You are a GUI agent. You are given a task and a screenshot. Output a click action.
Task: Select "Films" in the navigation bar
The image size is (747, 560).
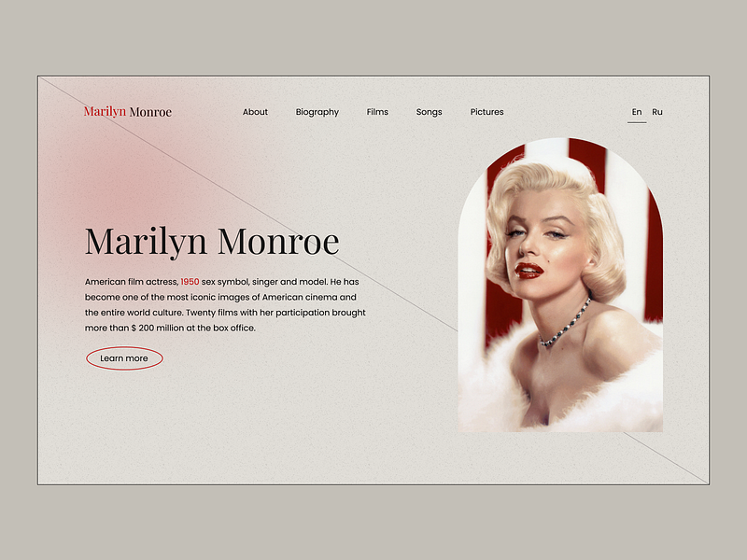[x=377, y=112]
